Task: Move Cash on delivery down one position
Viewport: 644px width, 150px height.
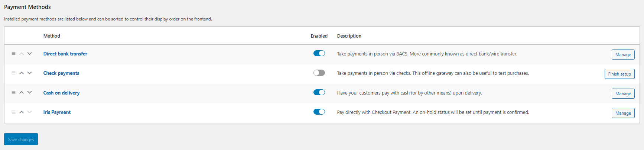Action: pyautogui.click(x=30, y=92)
